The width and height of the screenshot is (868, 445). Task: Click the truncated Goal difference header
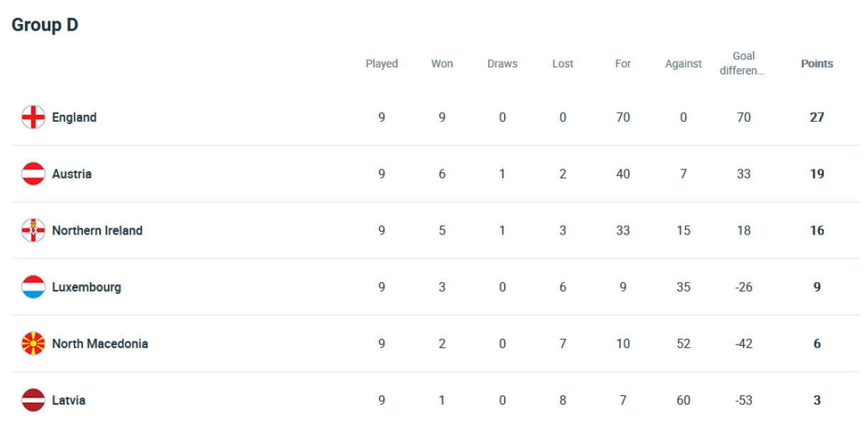pos(743,63)
